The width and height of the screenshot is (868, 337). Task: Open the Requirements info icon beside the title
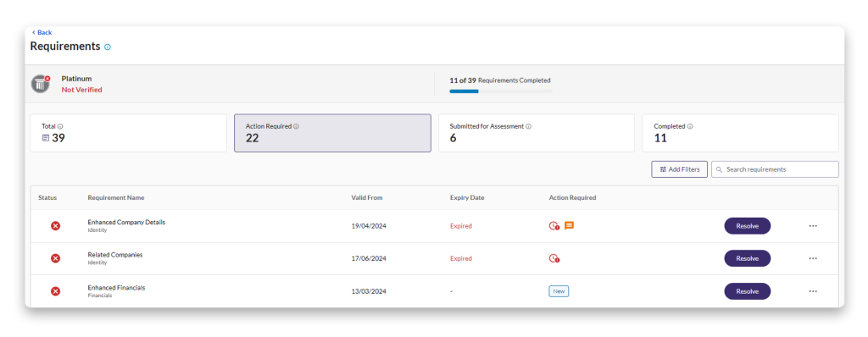pyautogui.click(x=108, y=47)
